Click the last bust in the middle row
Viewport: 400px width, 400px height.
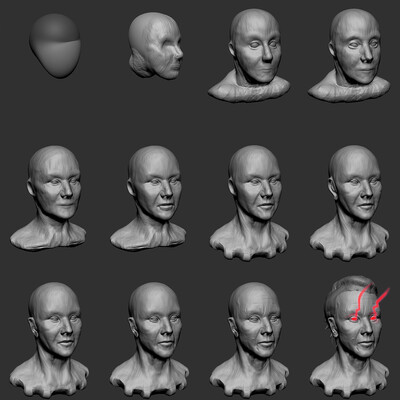(x=349, y=202)
